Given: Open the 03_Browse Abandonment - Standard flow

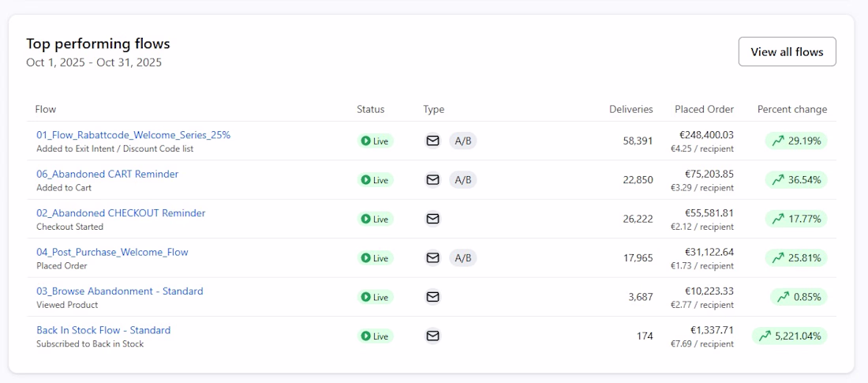Looking at the screenshot, I should pos(120,291).
